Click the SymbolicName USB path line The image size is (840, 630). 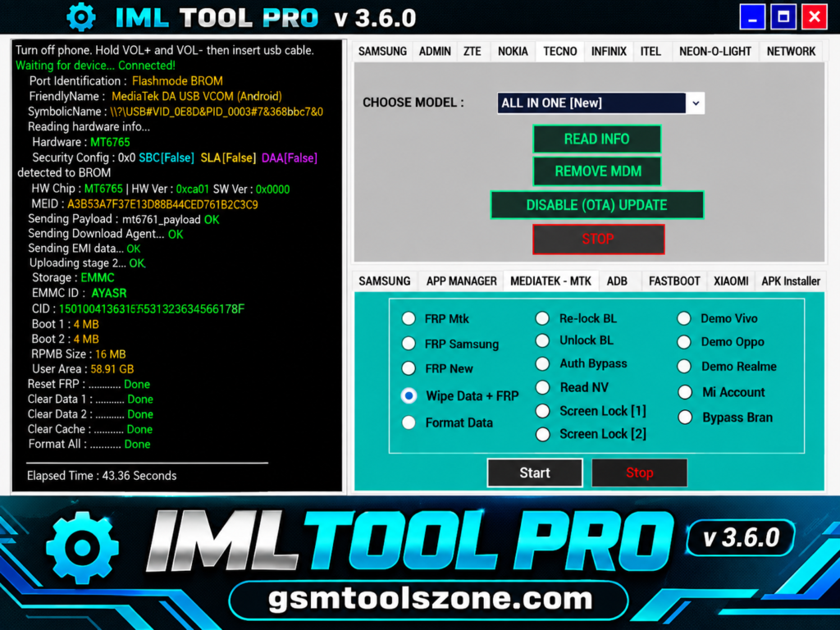click(x=176, y=112)
